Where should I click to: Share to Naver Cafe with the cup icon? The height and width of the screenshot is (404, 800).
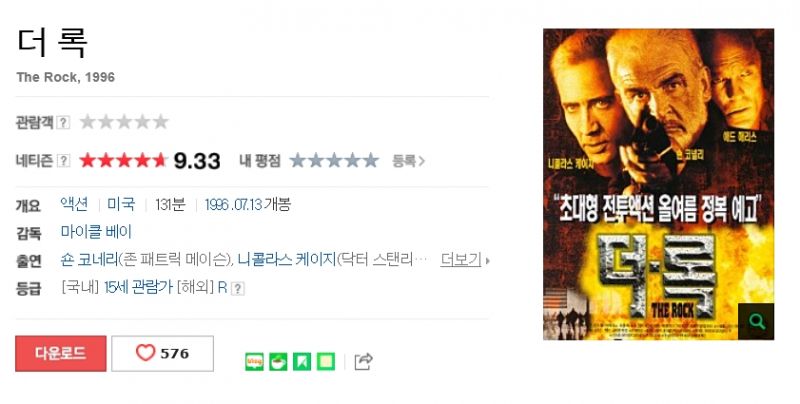(278, 362)
